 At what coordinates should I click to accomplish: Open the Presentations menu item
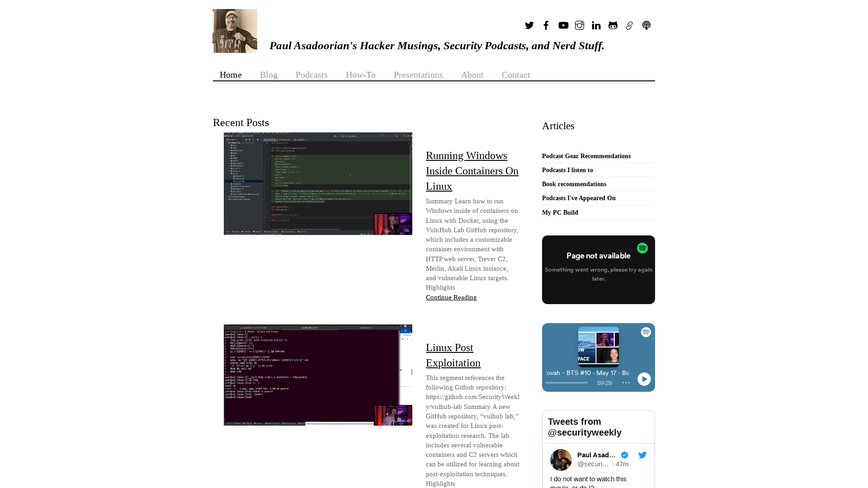tap(418, 75)
